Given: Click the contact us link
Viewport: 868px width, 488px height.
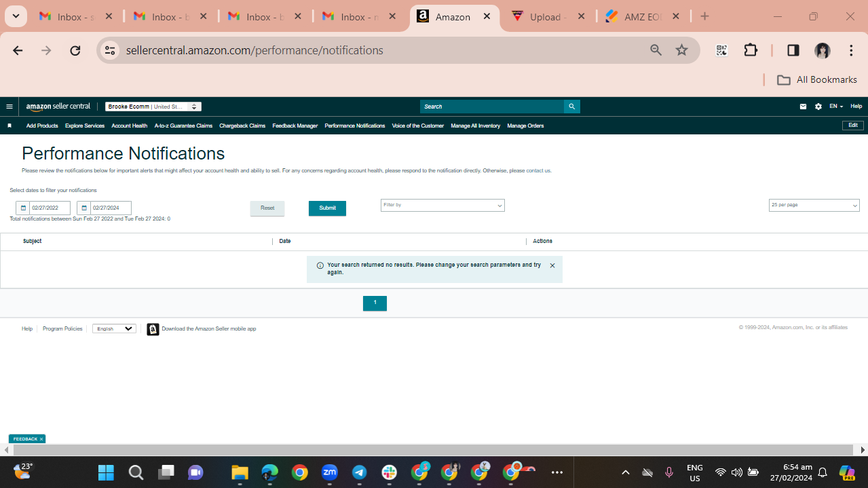Looking at the screenshot, I should 539,171.
